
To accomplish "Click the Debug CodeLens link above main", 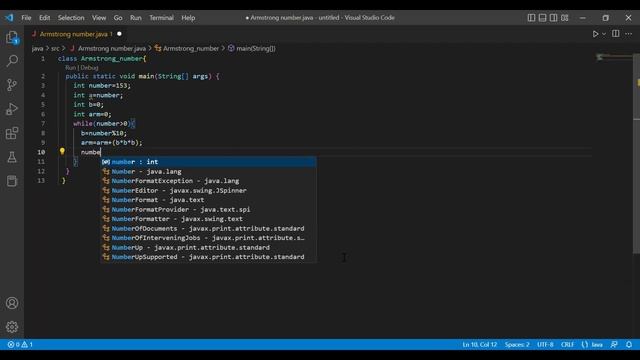I will click(89, 68).
